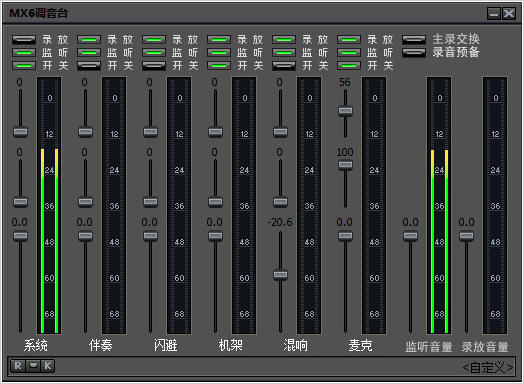Click the topmost slider handle of 系统 channel
Screen dimensions: 524x384
click(20, 132)
